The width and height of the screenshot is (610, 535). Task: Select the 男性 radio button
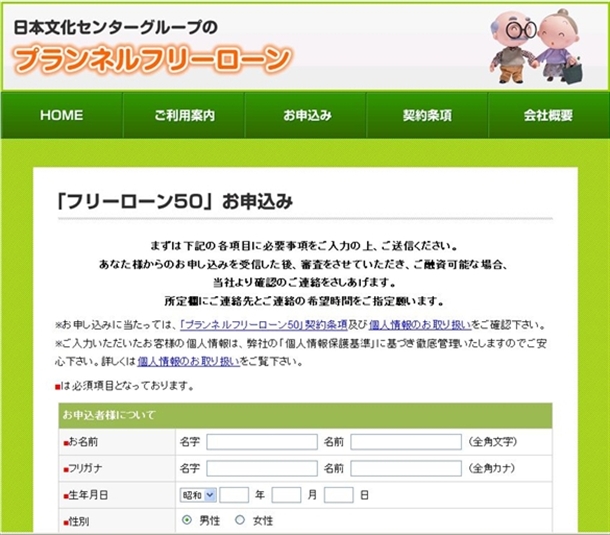tap(187, 521)
